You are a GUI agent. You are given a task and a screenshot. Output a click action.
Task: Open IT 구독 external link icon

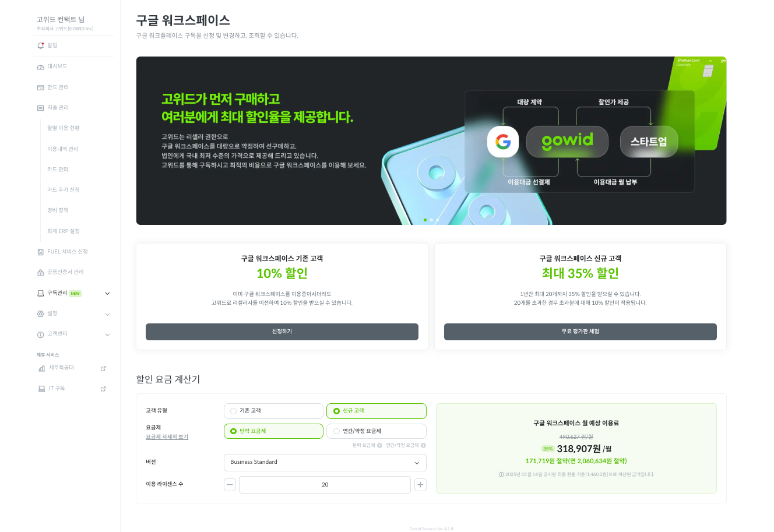click(103, 389)
